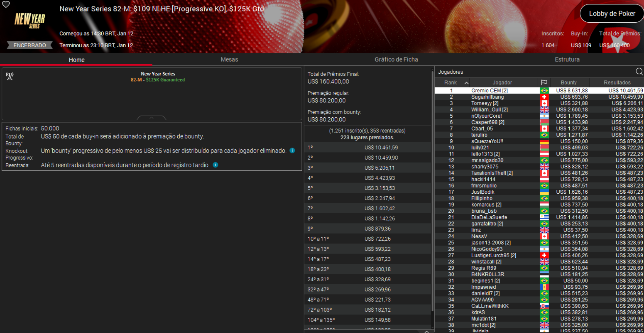644x333 pixels.
Task: Click the Lobby de Poker button
Action: point(612,13)
